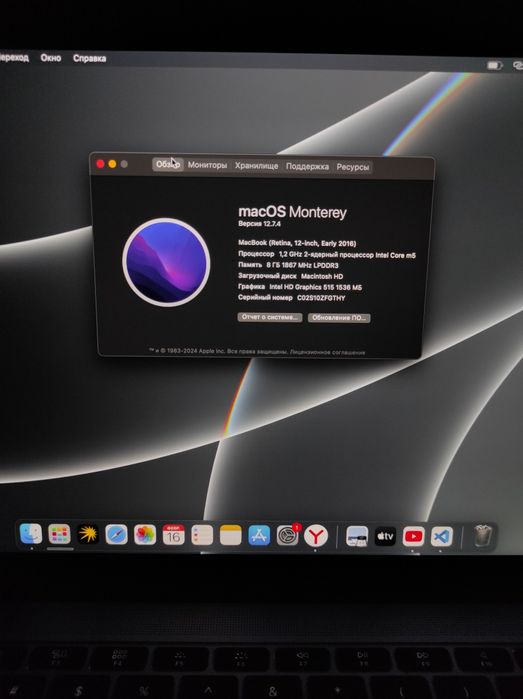Close the About This Mac window
Image resolution: width=523 pixels, height=699 pixels.
tap(100, 164)
